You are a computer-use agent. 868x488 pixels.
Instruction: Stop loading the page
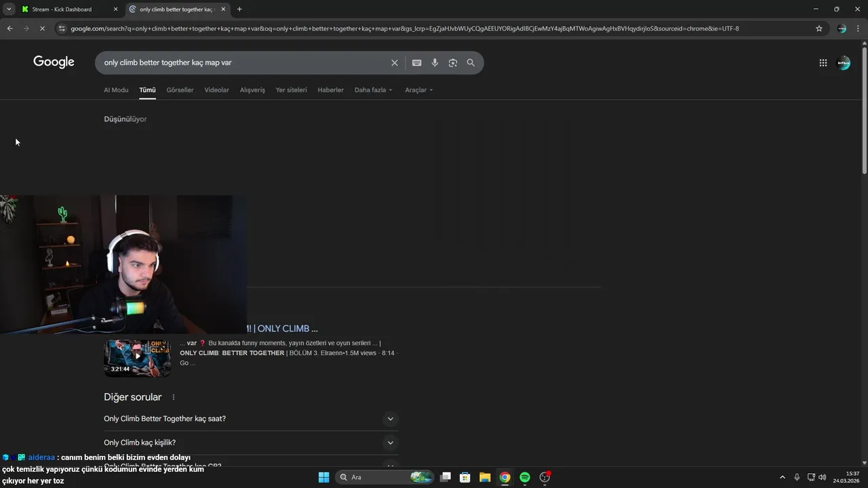[x=42, y=28]
